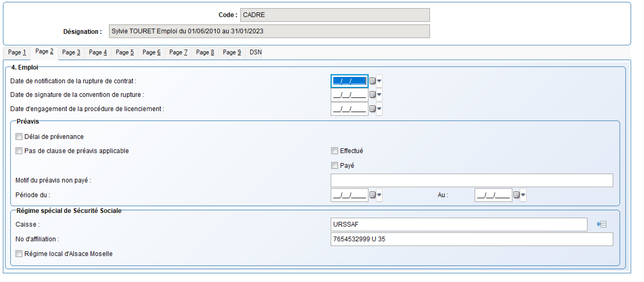Switch to Page 1 tab
Viewport: 644px width, 282px height.
17,53
